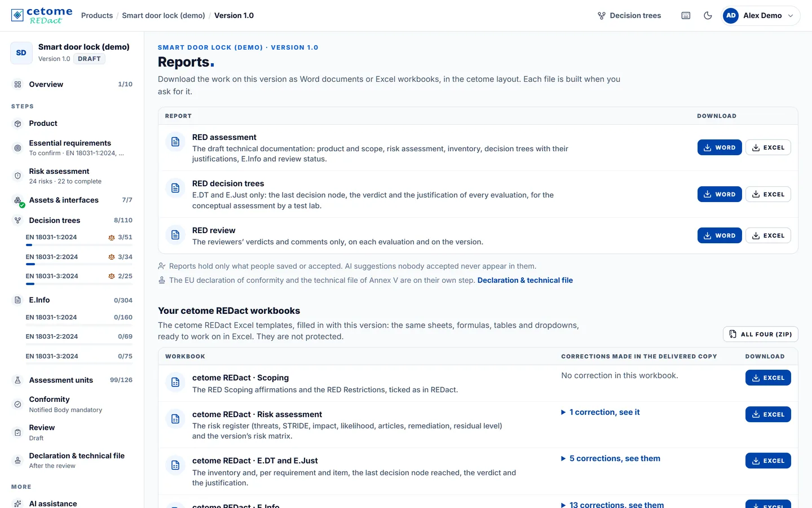Download RED decision trees as Excel

pos(768,194)
